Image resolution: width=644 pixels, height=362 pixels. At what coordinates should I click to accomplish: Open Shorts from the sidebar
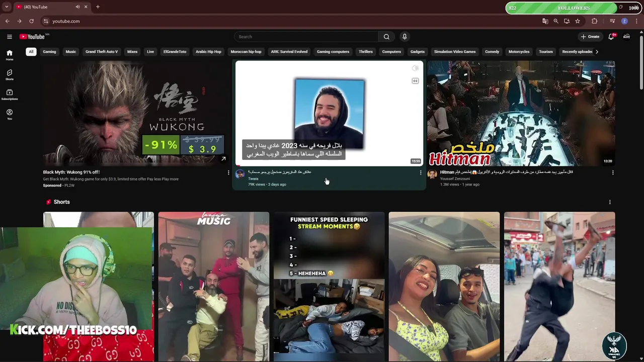pos(10,75)
